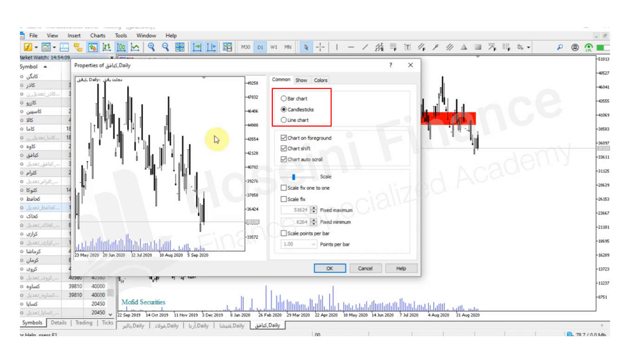Click the green LVL signal icon
Image resolution: width=630 pixels, height=364 pixels.
589,47
